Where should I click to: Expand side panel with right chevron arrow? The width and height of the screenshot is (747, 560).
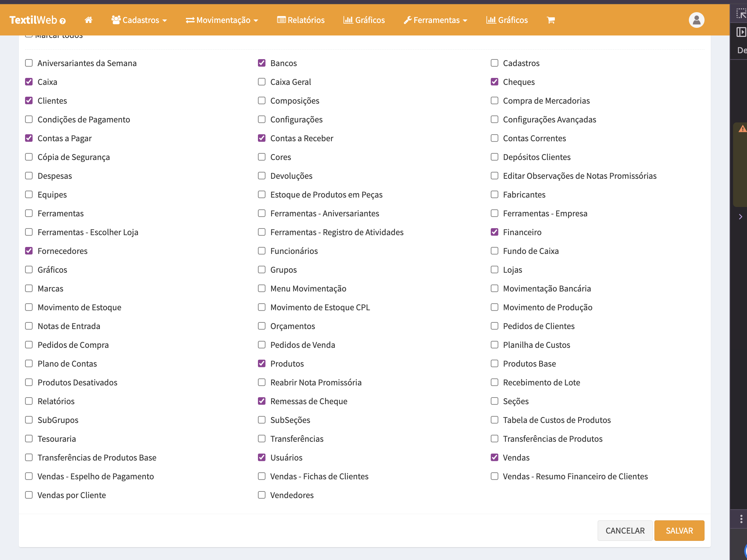pos(740,217)
